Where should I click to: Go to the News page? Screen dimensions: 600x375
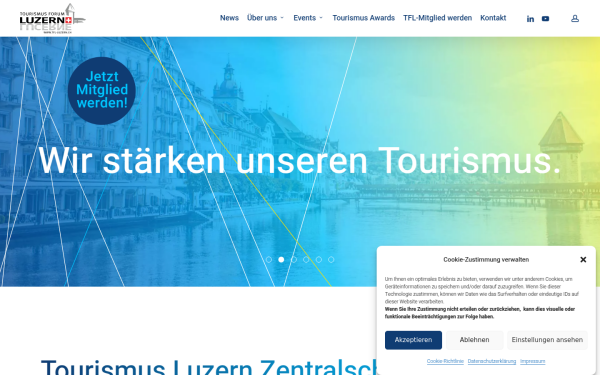229,18
